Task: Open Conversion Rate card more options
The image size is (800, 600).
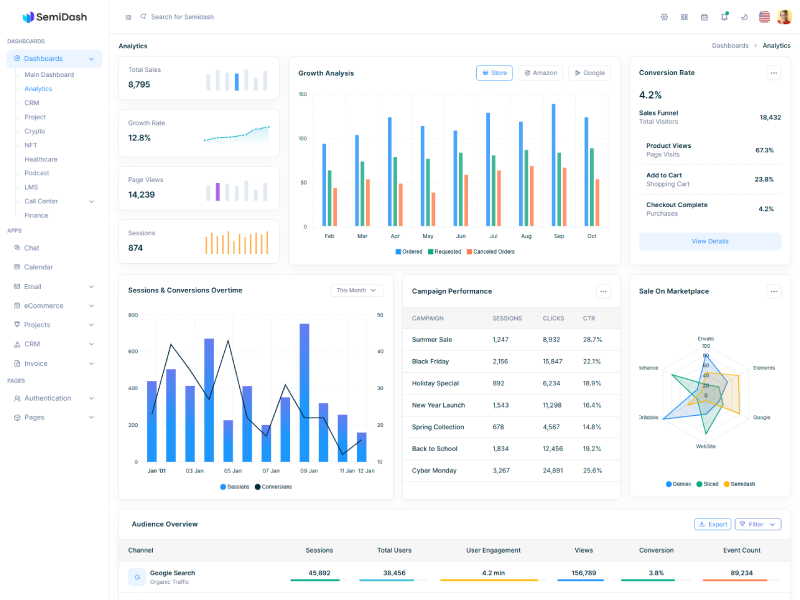Action: [773, 73]
